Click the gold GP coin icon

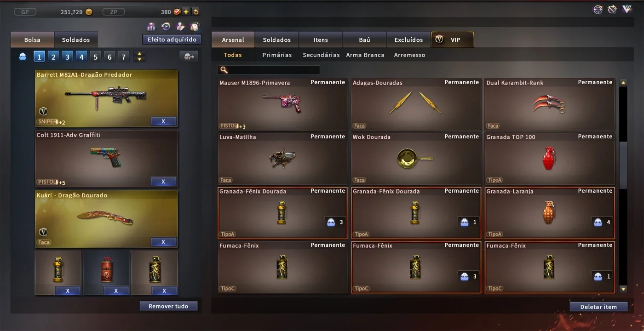pos(89,12)
